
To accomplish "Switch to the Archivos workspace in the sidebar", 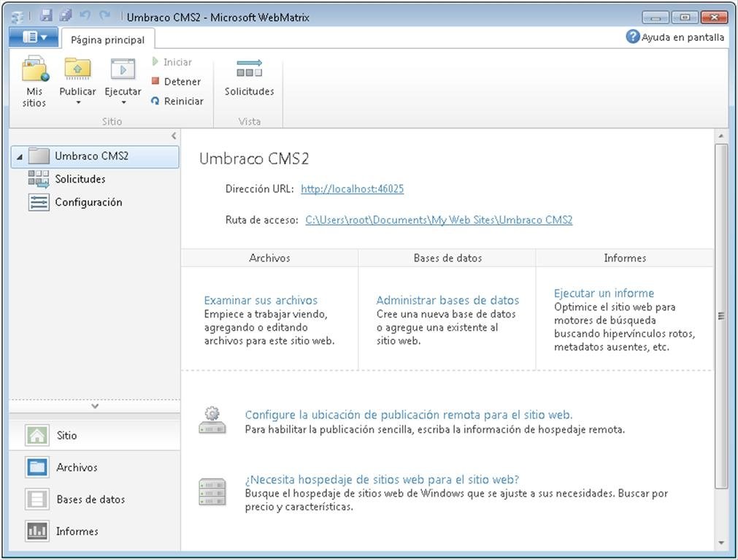I will point(95,467).
